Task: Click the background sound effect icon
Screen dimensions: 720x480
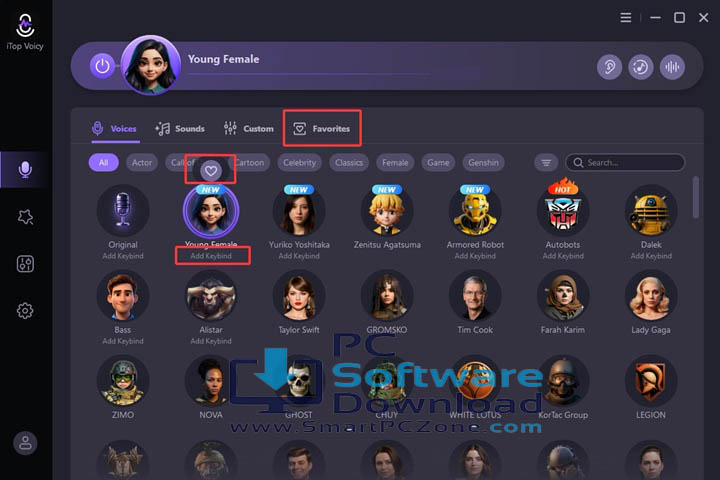Action: pos(641,67)
